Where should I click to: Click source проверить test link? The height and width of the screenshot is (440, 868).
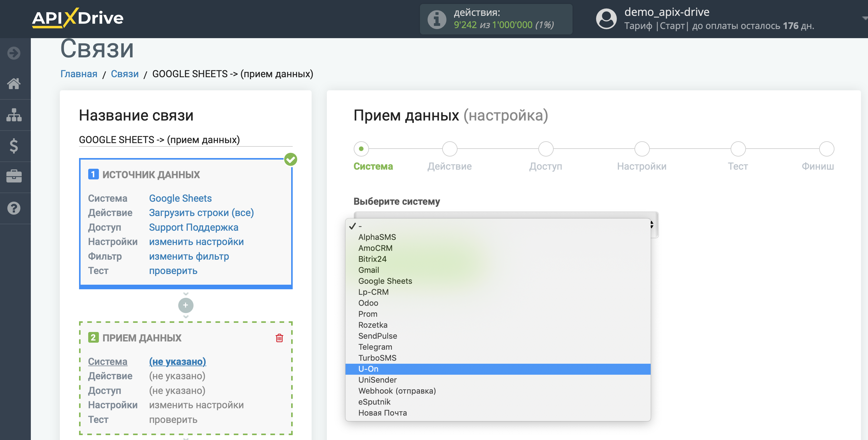pyautogui.click(x=173, y=271)
